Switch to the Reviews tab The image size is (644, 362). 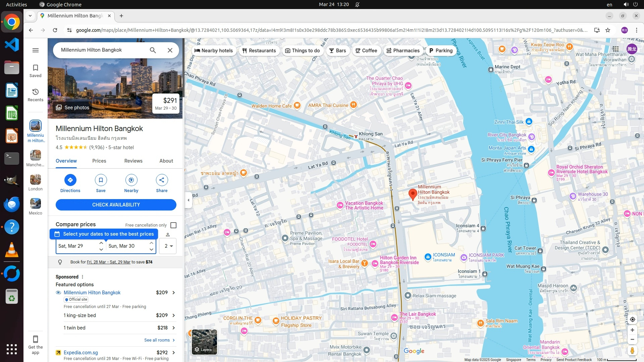tap(133, 161)
